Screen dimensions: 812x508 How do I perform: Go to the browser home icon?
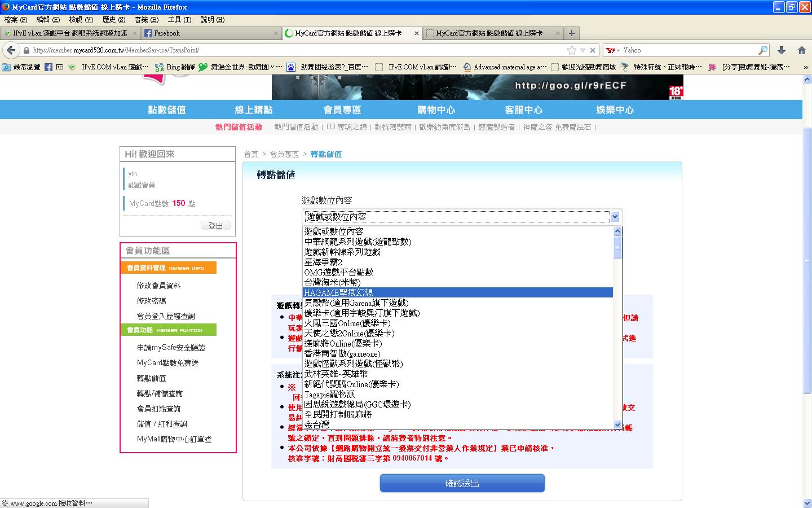pos(801,50)
